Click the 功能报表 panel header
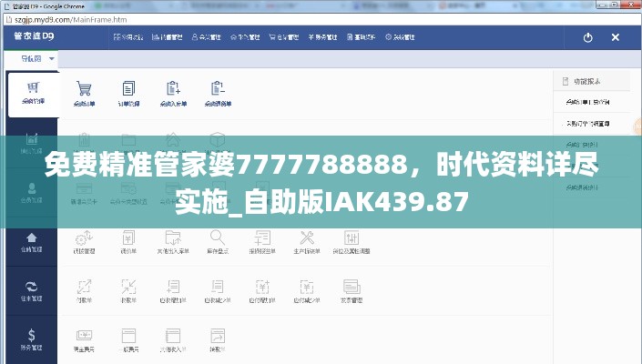The image size is (642, 364). 587,82
